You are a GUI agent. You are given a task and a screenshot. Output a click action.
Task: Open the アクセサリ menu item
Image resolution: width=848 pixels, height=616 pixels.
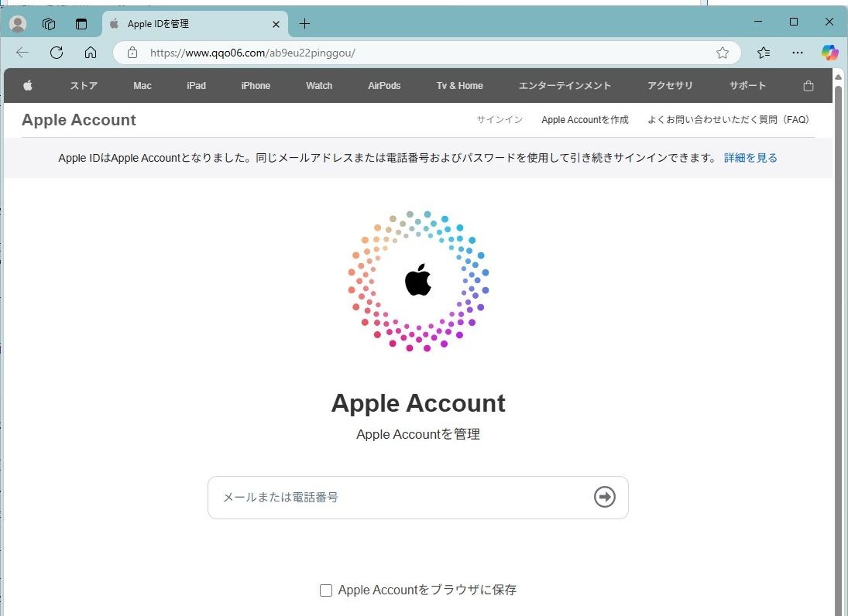click(x=670, y=85)
